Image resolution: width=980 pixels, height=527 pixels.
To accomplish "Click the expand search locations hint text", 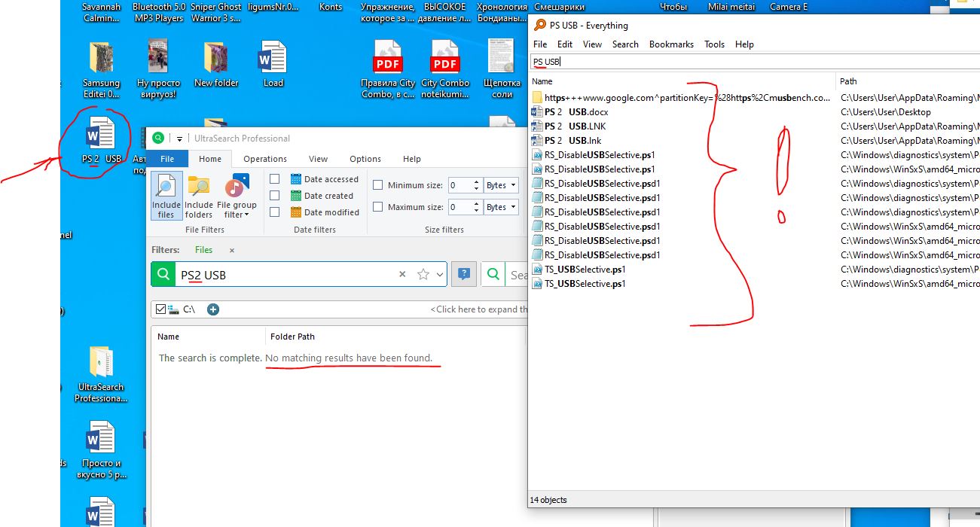I will (478, 309).
